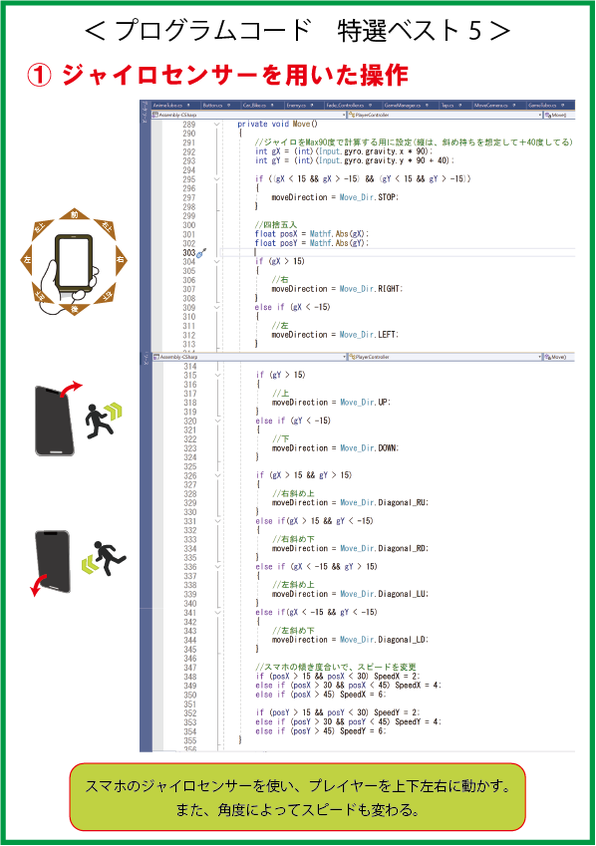The image size is (596, 846).
Task: Click the text 'private void Move()'
Action: pyautogui.click(x=278, y=124)
